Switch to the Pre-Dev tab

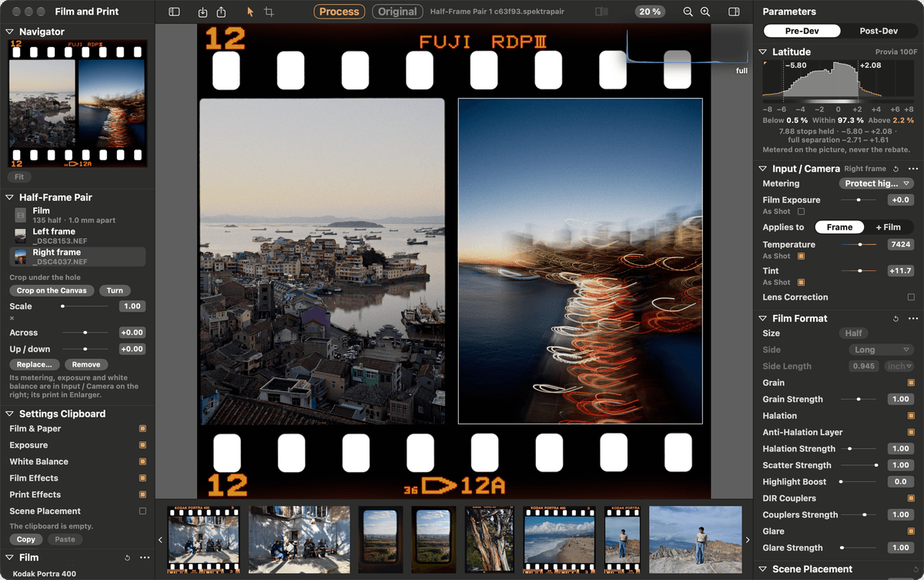(x=802, y=31)
